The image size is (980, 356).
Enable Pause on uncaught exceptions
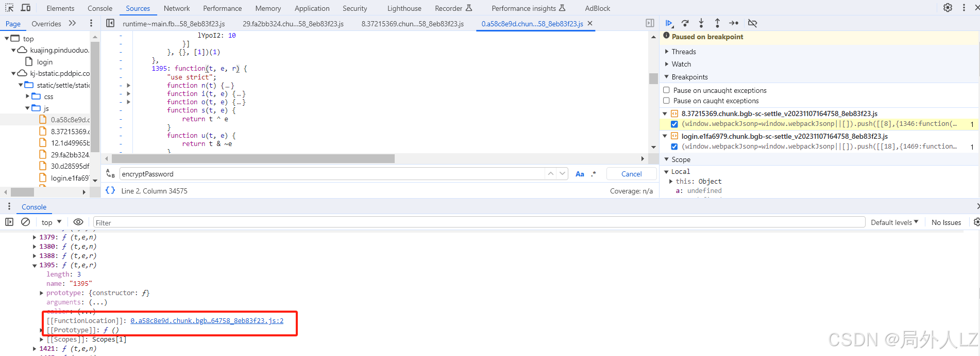666,90
